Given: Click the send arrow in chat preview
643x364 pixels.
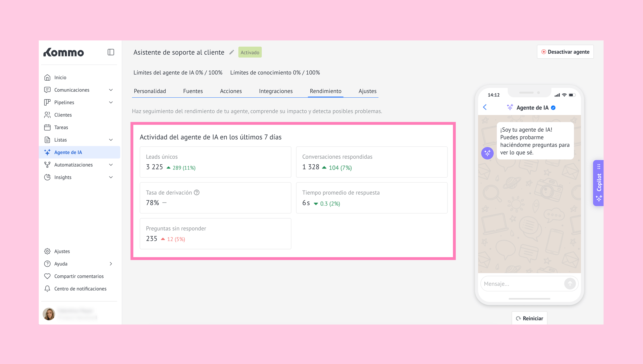Looking at the screenshot, I should [570, 283].
